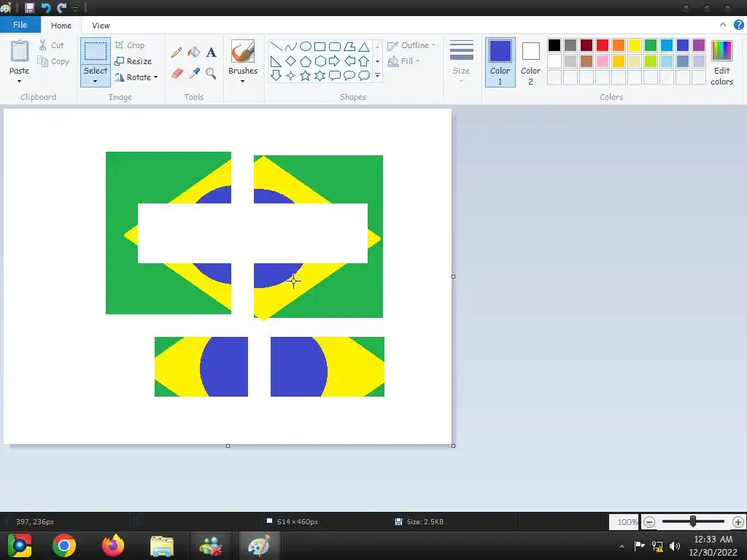Pick the Rectangle shape
Screen dimensions: 747x560
tap(320, 46)
